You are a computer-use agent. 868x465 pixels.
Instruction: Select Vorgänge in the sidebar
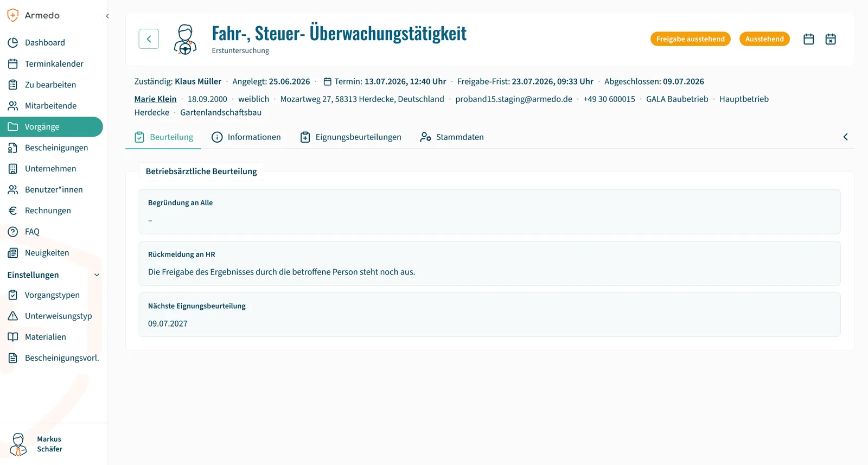pyautogui.click(x=52, y=126)
